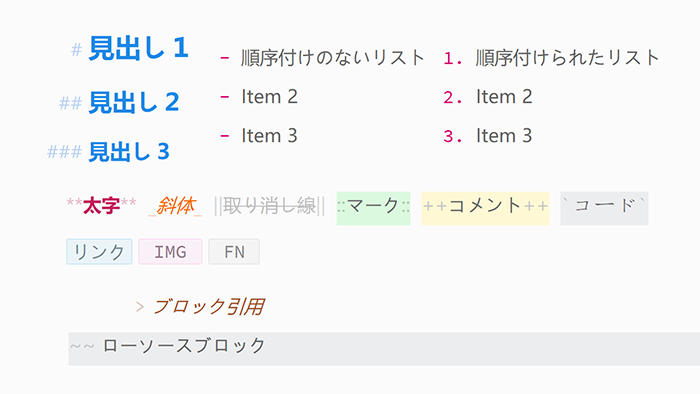This screenshot has width=700, height=394.
Task: Click the 順序付けのないリスト list item
Action: coord(333,58)
